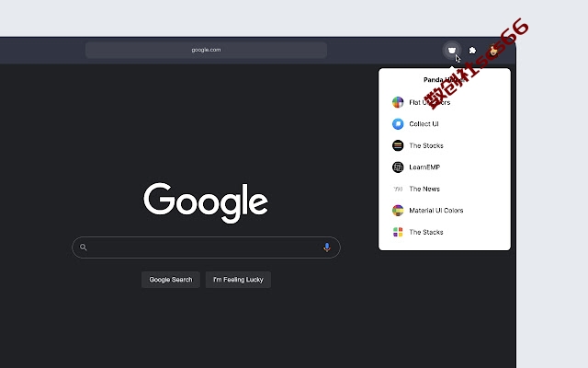The image size is (588, 368).
Task: Open the puzzle-piece Extensions icon
Action: pos(472,51)
